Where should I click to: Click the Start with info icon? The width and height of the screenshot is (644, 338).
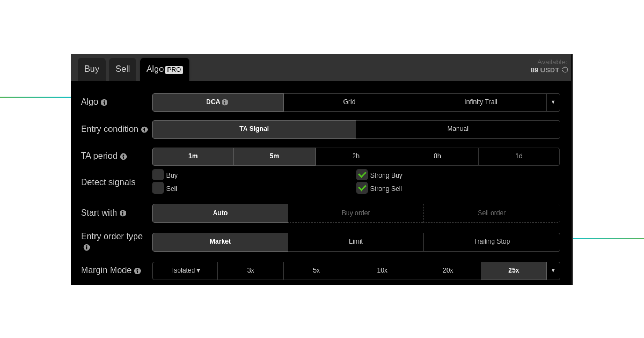[x=123, y=213]
